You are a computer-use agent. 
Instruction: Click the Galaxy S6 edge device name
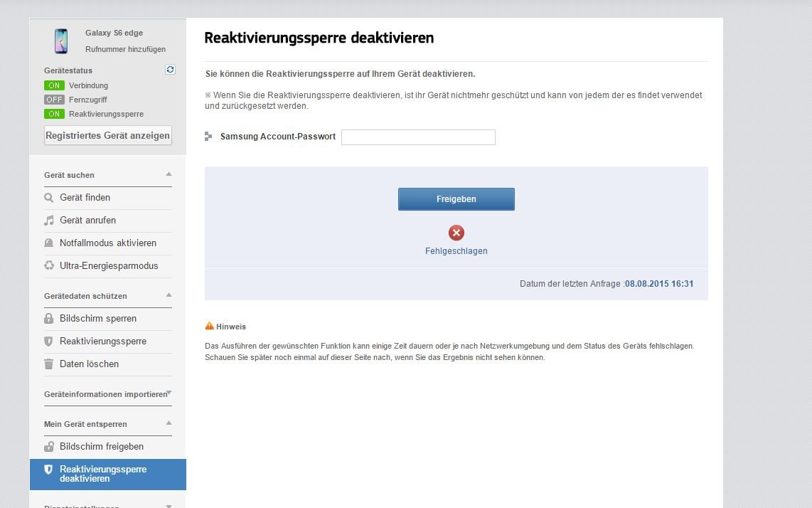[114, 33]
